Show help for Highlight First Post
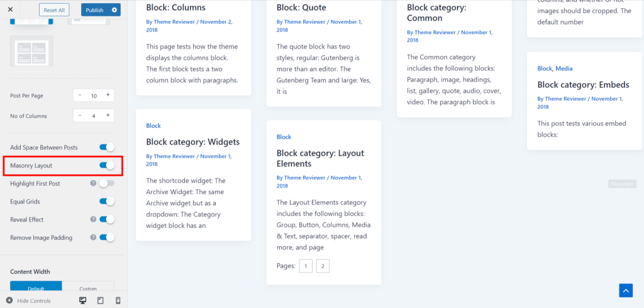 pos(93,183)
